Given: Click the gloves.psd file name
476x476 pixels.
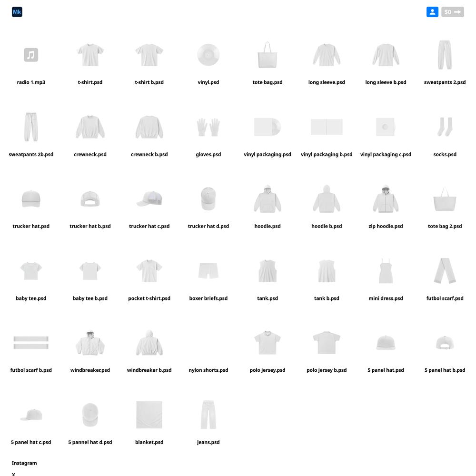Looking at the screenshot, I should click(x=208, y=155).
